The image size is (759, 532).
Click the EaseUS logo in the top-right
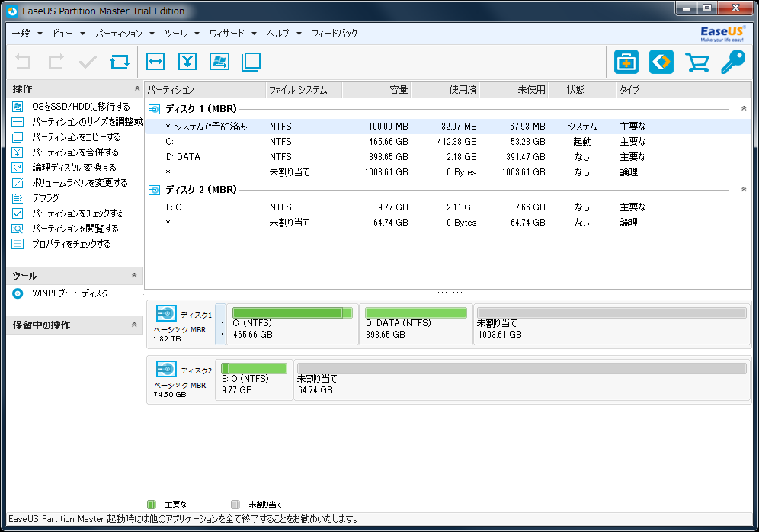722,34
